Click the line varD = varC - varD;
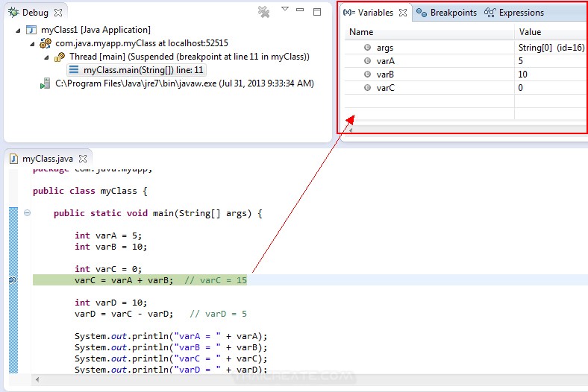Viewport: 588px width, 392px height. [x=124, y=314]
